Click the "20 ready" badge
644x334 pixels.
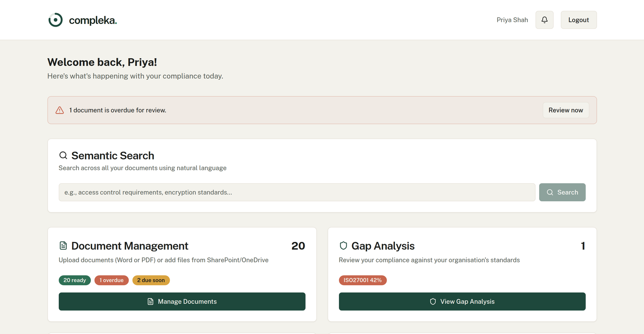coord(75,280)
